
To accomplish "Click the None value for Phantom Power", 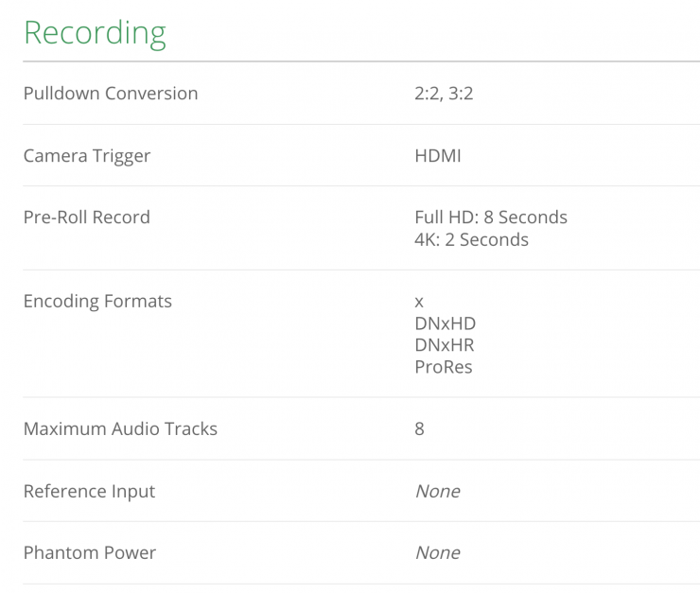I will [438, 553].
